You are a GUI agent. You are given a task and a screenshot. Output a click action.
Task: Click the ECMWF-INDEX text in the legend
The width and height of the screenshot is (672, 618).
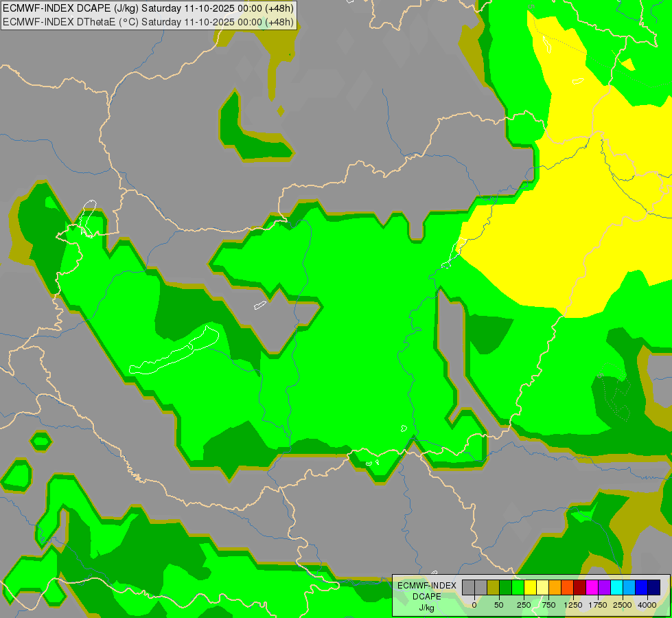point(426,585)
